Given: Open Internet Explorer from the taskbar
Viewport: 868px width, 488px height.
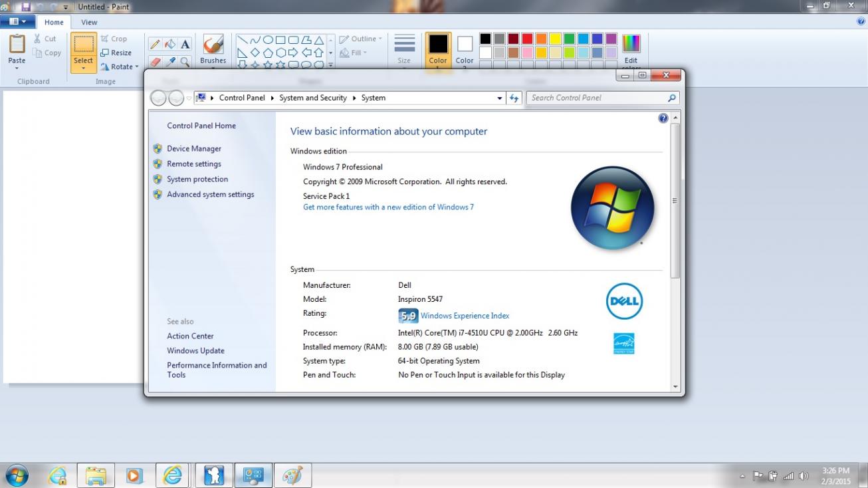Looking at the screenshot, I should (172, 475).
